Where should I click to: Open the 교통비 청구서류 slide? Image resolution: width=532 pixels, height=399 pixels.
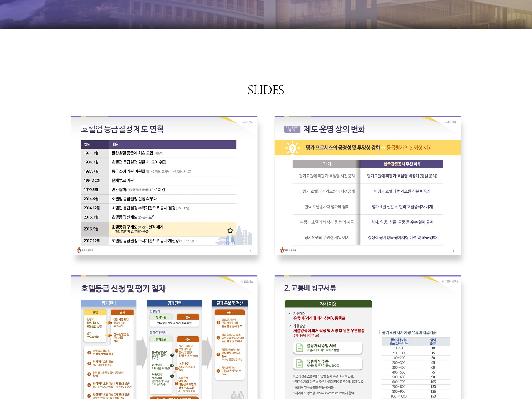point(367,337)
